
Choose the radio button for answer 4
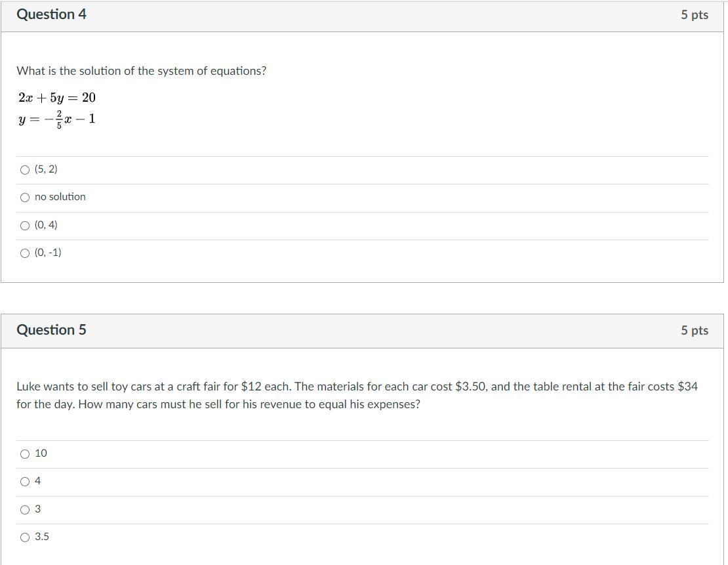point(25,482)
